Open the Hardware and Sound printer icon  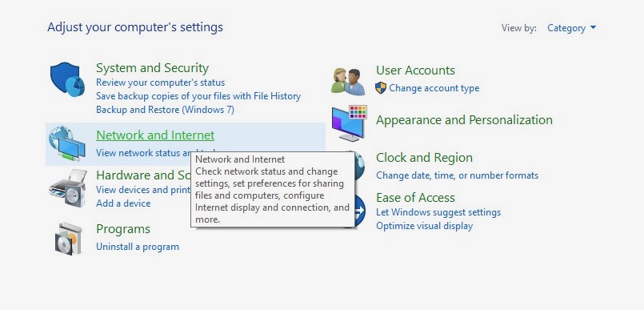pyautogui.click(x=68, y=188)
